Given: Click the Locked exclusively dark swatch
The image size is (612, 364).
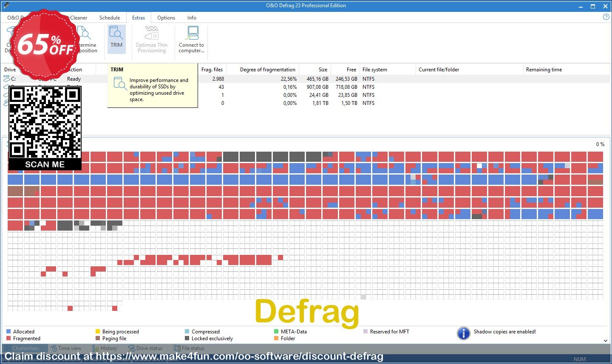Looking at the screenshot, I should 187,339.
